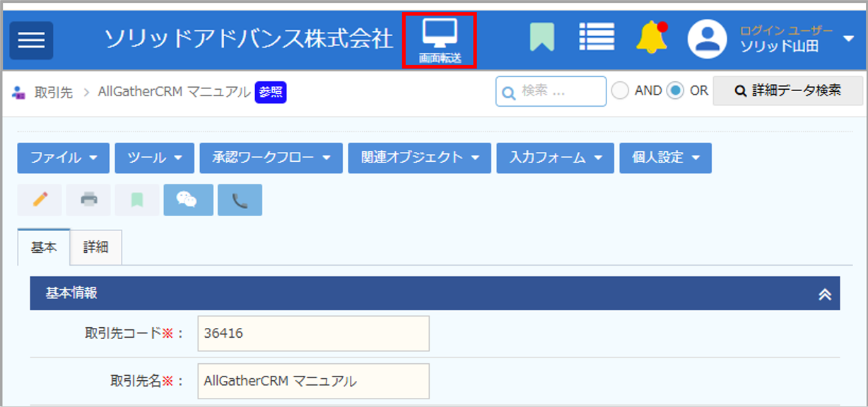The image size is (868, 407).
Task: Click the 基本情報 section header
Action: coord(435,293)
